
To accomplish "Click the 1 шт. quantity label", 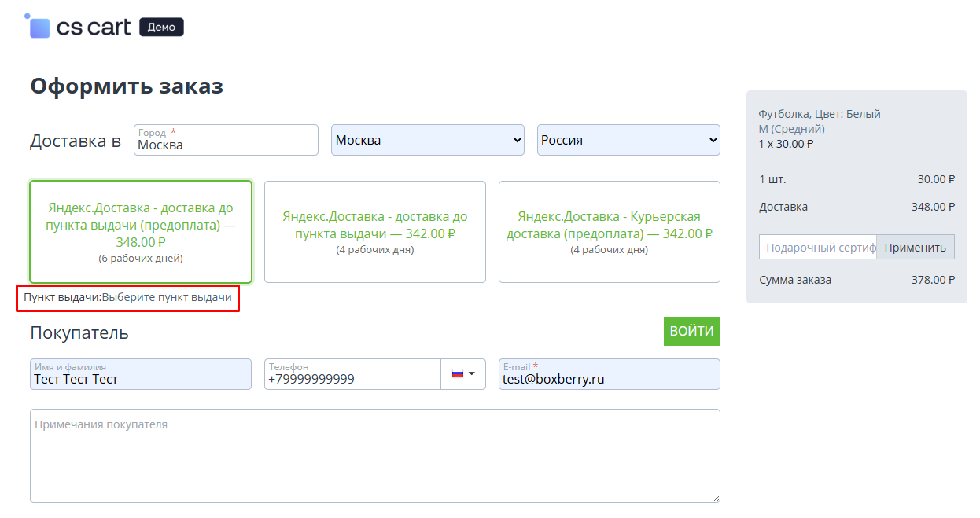I will click(x=774, y=179).
